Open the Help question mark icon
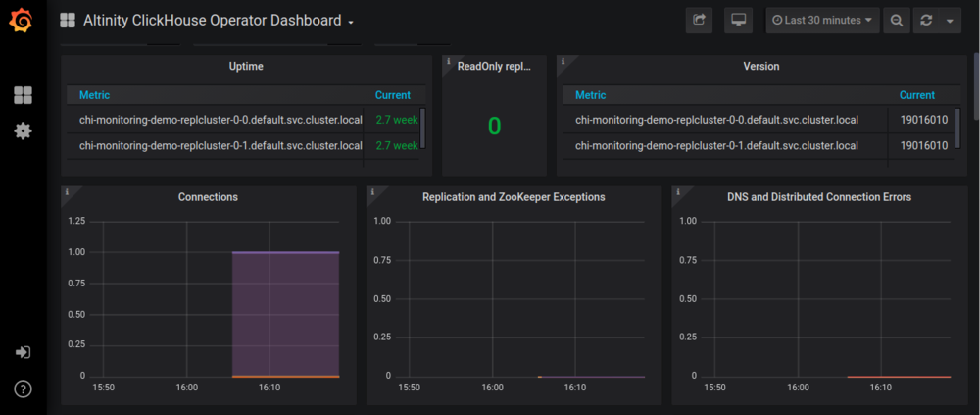 [x=23, y=389]
